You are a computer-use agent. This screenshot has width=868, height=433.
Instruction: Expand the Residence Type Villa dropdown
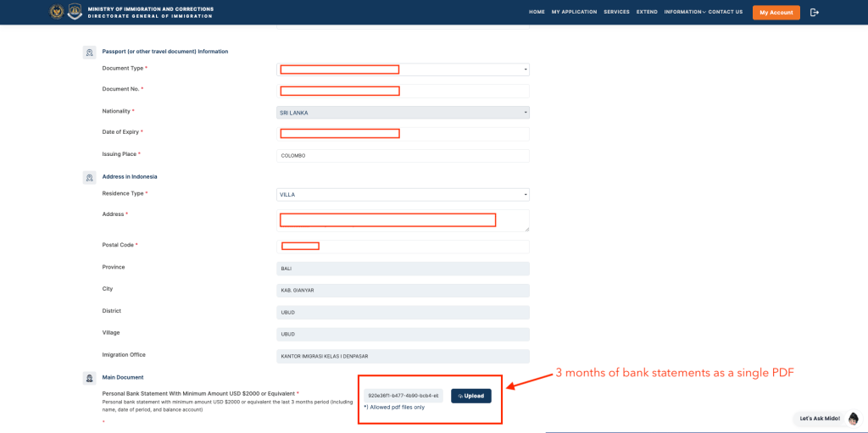click(403, 195)
